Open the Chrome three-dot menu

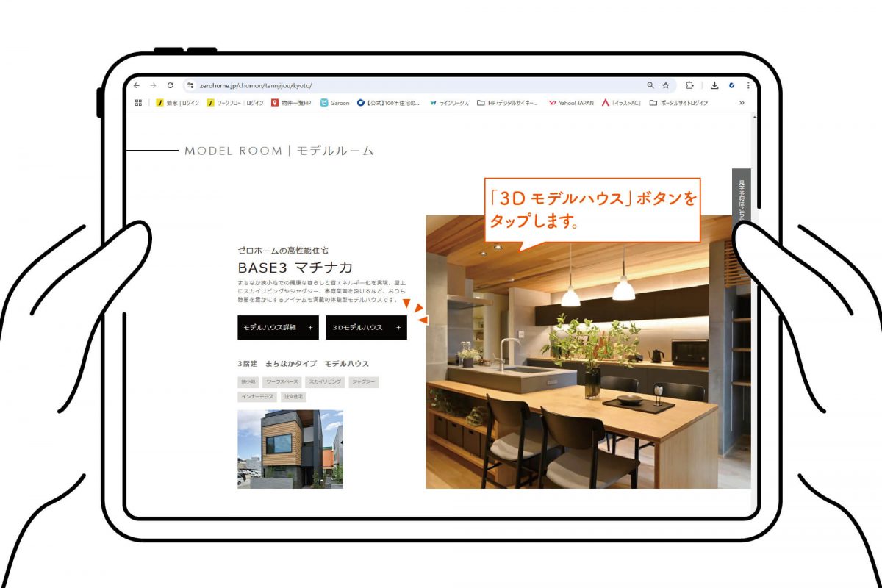[748, 85]
